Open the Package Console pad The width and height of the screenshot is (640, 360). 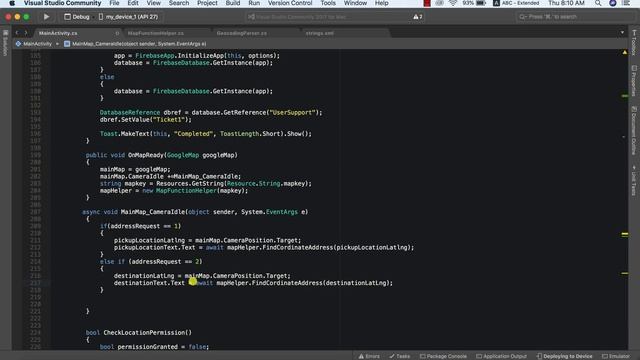point(443,356)
